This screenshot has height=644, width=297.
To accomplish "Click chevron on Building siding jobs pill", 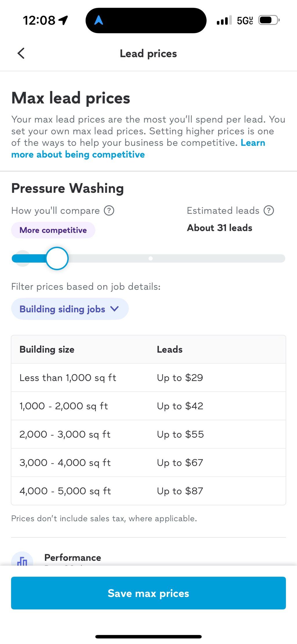I will (x=115, y=309).
